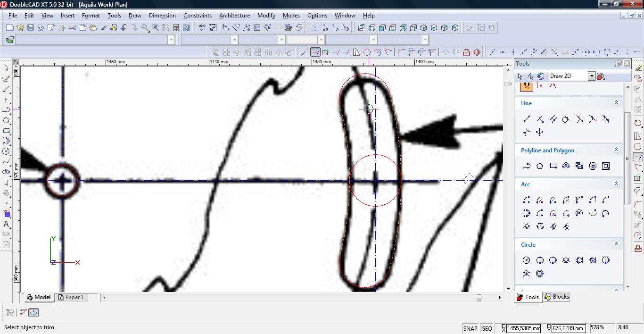Open the Modify menu
The height and width of the screenshot is (334, 644).
click(266, 16)
